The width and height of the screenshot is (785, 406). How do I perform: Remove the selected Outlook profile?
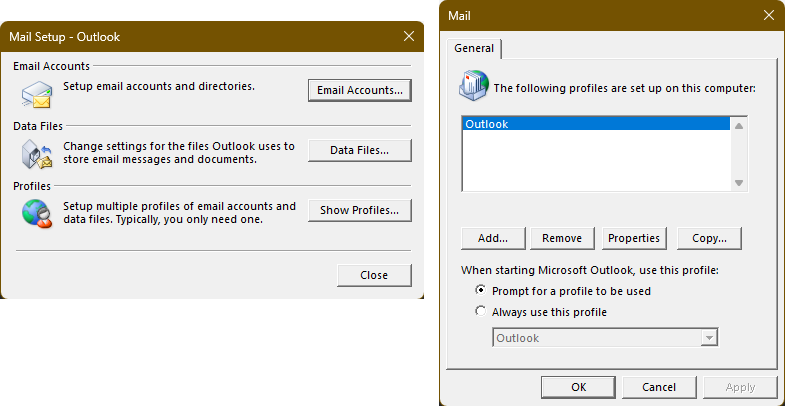(562, 238)
